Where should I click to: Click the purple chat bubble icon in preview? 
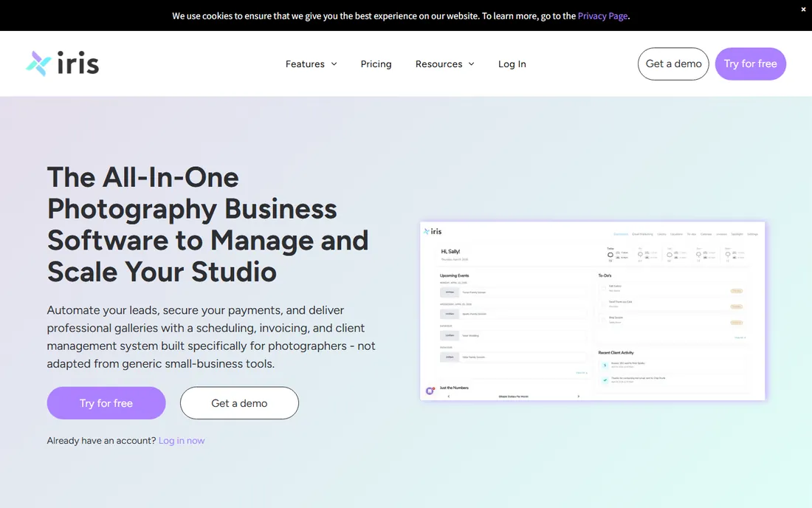coord(430,391)
